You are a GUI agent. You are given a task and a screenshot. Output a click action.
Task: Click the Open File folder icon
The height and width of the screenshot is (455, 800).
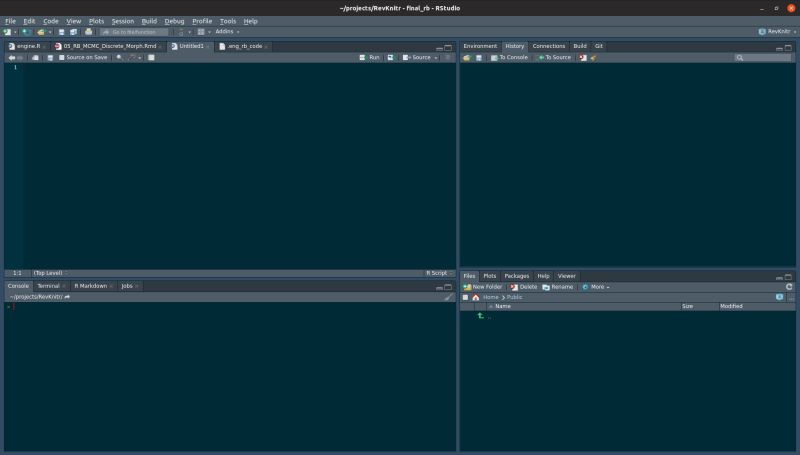point(41,32)
